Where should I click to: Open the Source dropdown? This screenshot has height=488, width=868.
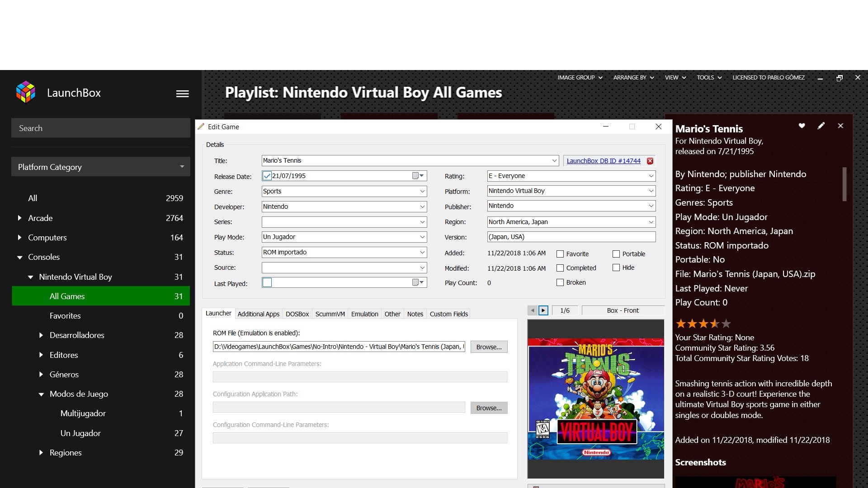[x=422, y=267]
